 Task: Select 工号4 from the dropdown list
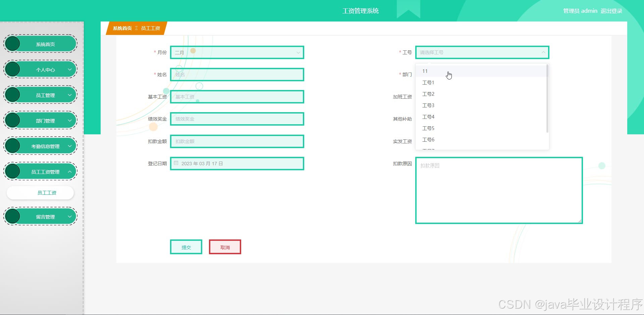[x=481, y=117]
